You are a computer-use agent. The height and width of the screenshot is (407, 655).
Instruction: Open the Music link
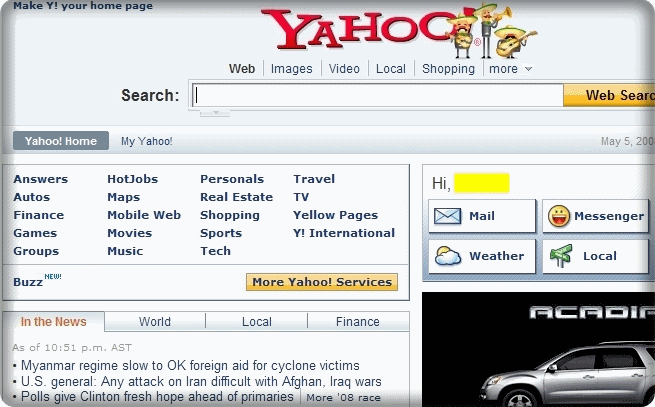[125, 251]
